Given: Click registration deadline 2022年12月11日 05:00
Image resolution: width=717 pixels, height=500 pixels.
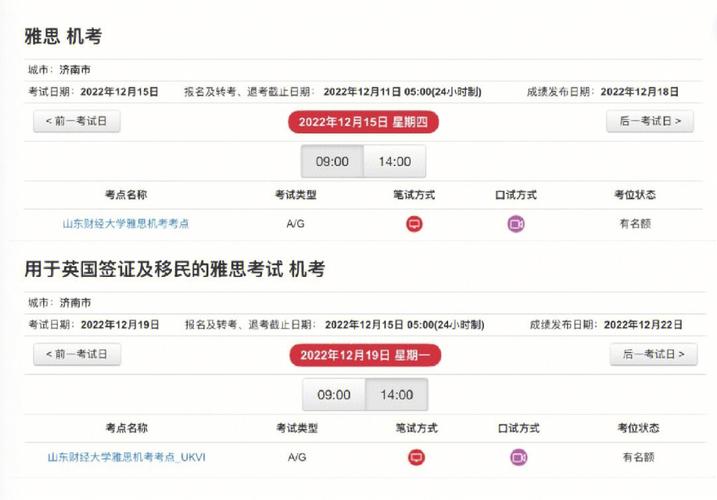Looking at the screenshot, I should [402, 92].
